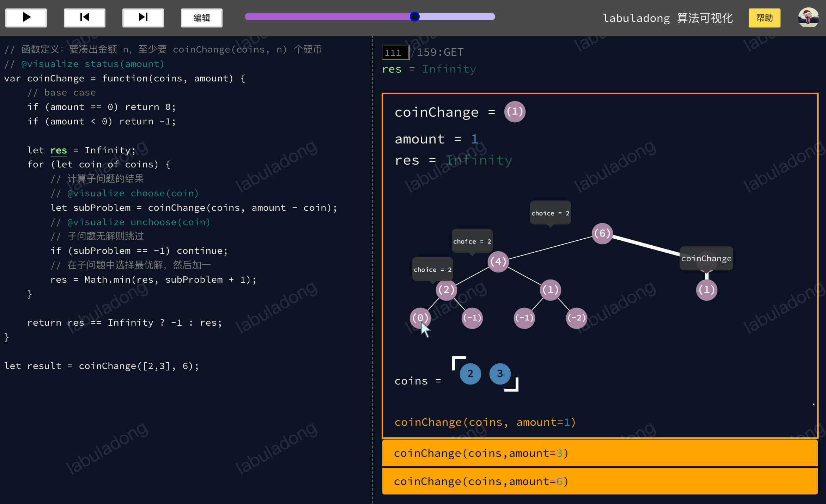Select the blue coin 2 circle
The width and height of the screenshot is (826, 504).
tap(470, 374)
